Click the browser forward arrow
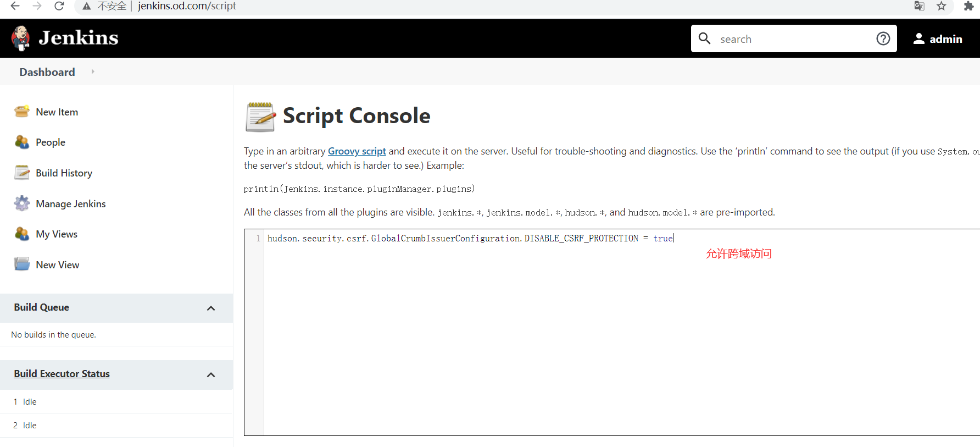The width and height of the screenshot is (980, 447). [37, 6]
